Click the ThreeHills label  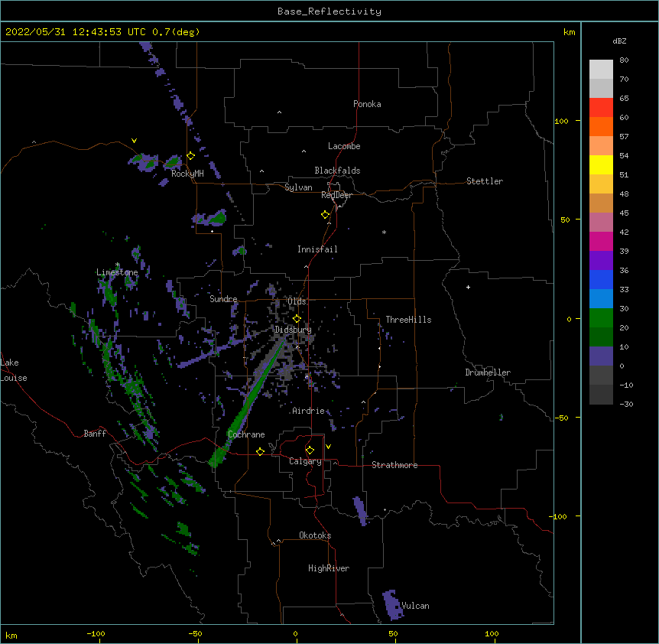(408, 320)
